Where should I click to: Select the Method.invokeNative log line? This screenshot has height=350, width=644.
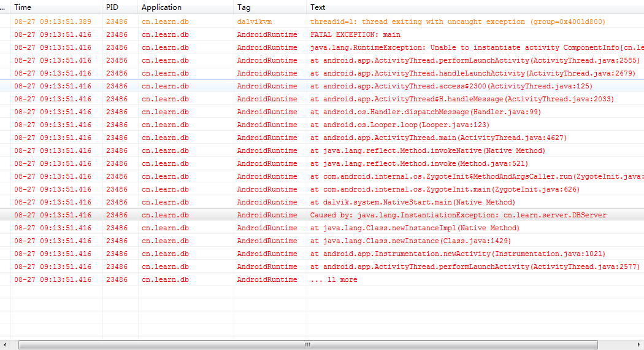click(322, 150)
